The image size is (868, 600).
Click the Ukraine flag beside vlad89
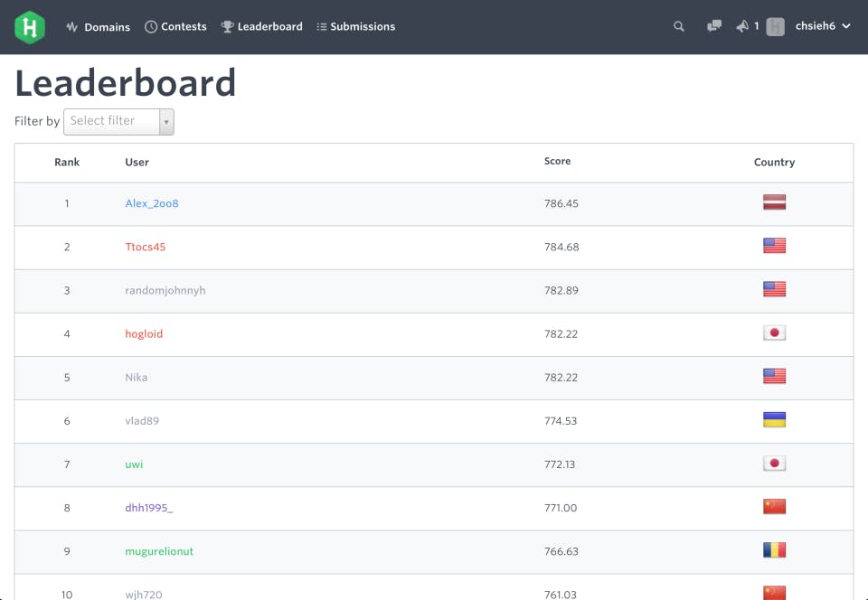[x=774, y=419]
